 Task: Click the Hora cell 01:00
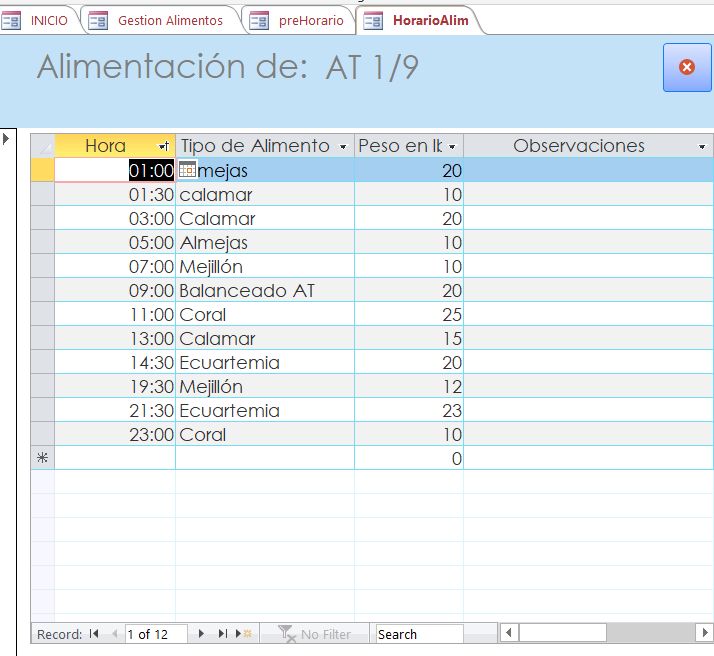115,170
